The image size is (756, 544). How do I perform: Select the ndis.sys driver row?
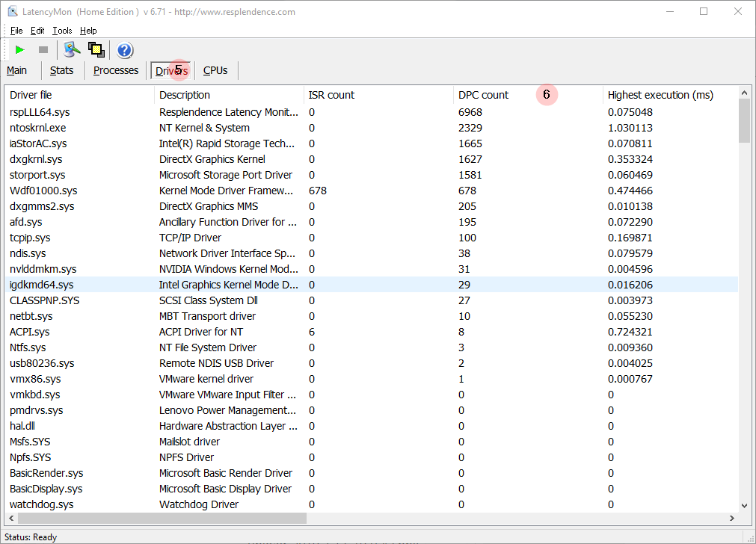[371, 253]
